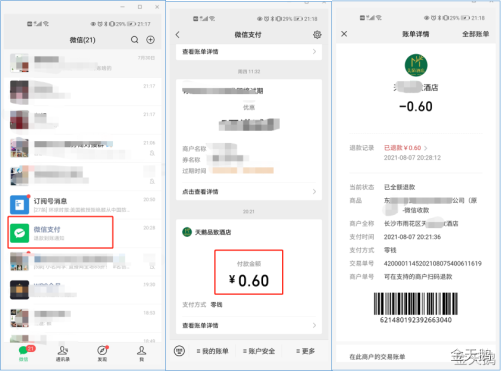
Task: Expand 查看账单详情 below the 0.60 payment
Action: click(x=249, y=325)
